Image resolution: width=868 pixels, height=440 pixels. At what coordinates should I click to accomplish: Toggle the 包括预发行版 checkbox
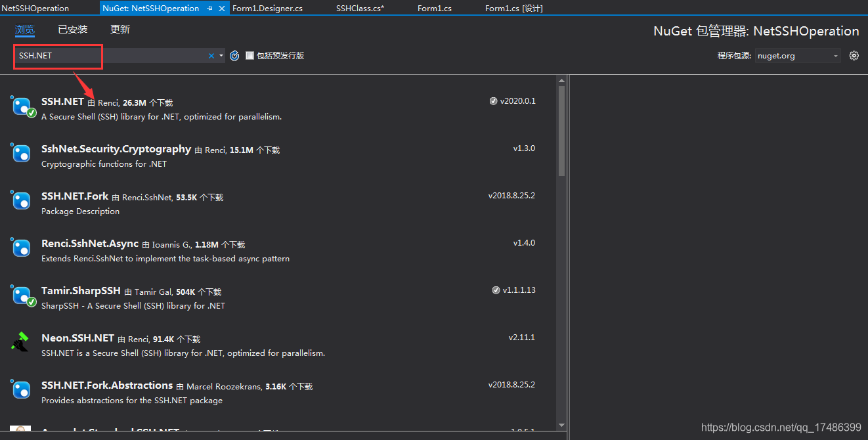coord(250,56)
